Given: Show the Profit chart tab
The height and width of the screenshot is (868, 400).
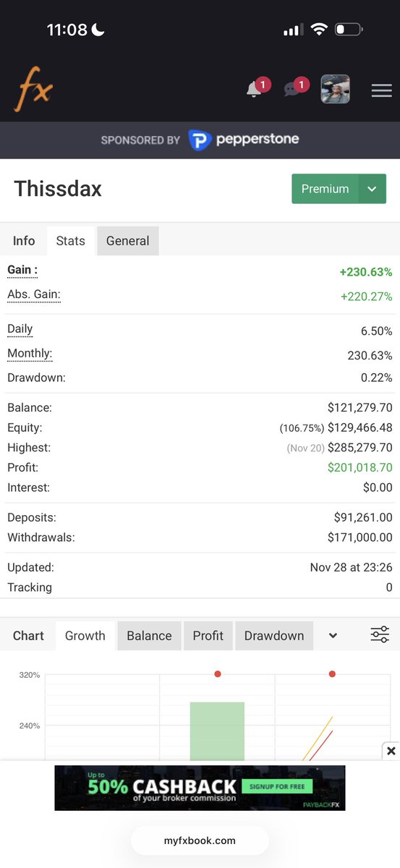Looking at the screenshot, I should [x=208, y=636].
